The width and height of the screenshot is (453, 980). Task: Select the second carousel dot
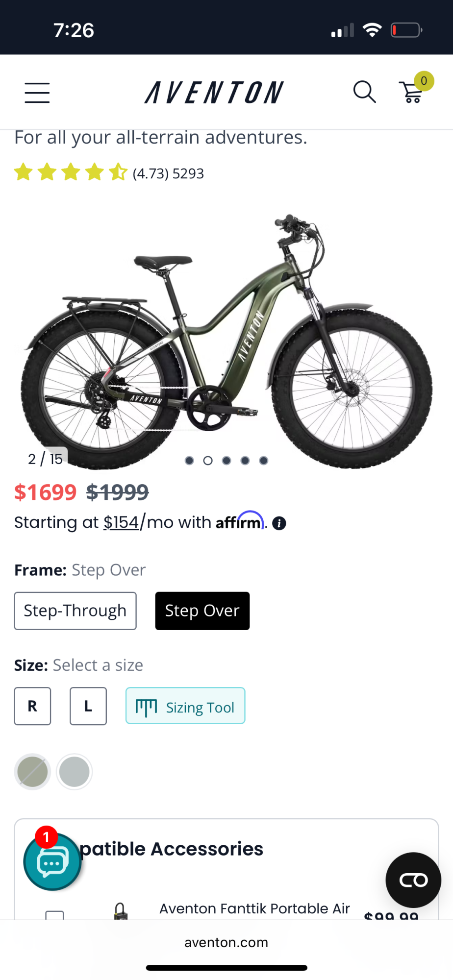[208, 460]
